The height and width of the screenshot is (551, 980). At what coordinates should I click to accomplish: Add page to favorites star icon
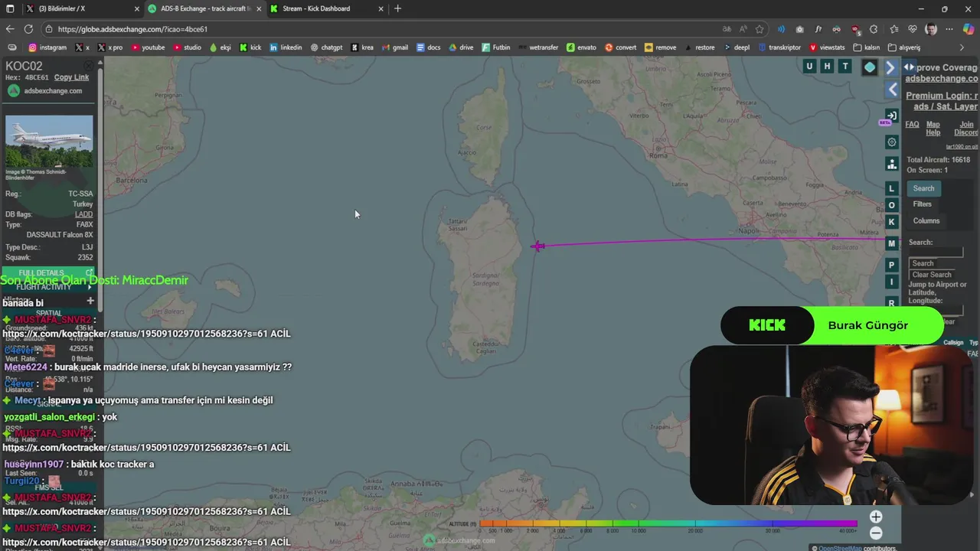click(x=759, y=29)
